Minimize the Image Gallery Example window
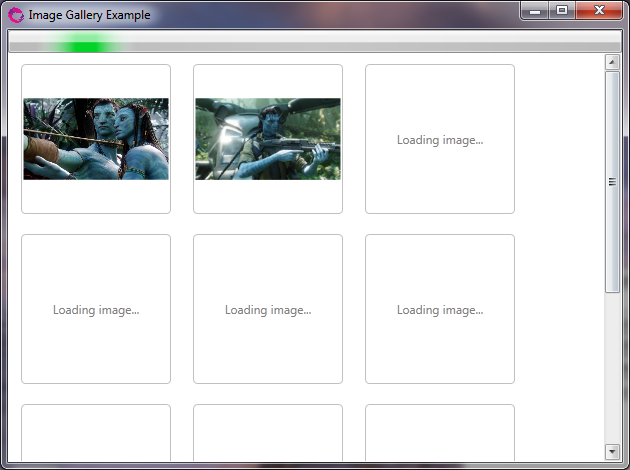Viewport: 630px width, 470px height. click(x=535, y=11)
